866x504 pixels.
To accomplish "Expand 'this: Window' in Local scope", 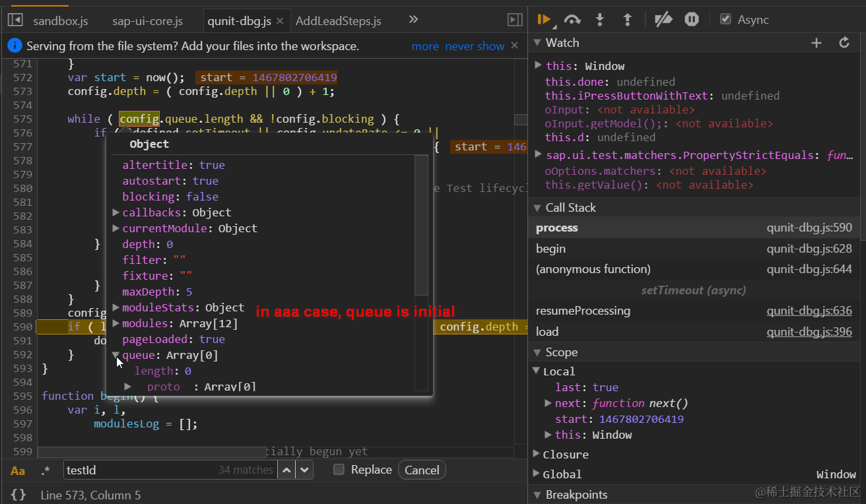I will [548, 435].
